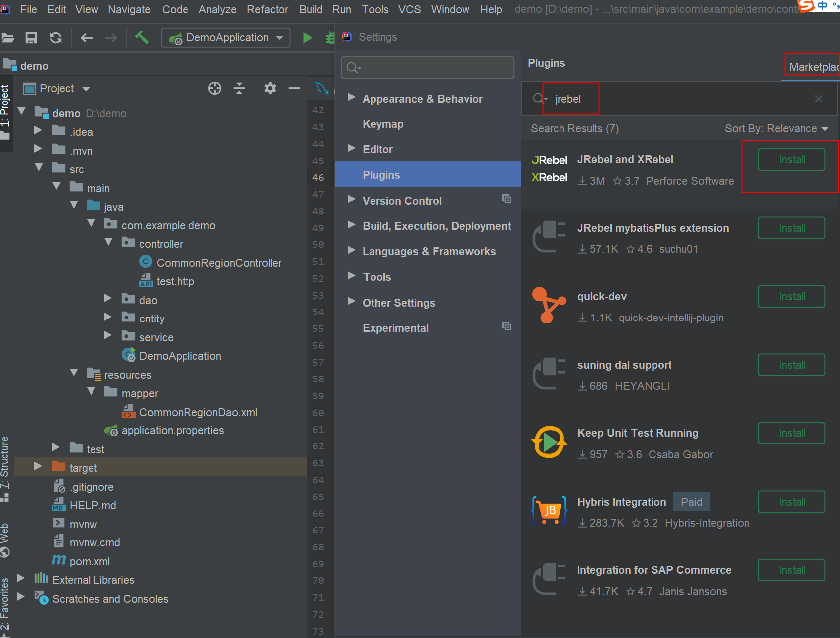Open the Structure side tool tab
The image size is (840, 638).
tap(5, 468)
